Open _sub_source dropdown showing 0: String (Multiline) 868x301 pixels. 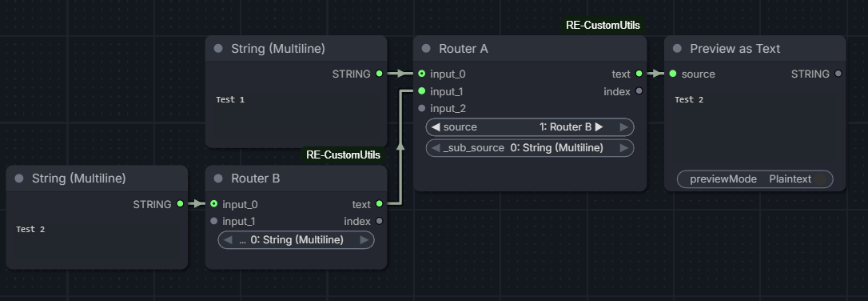point(530,148)
